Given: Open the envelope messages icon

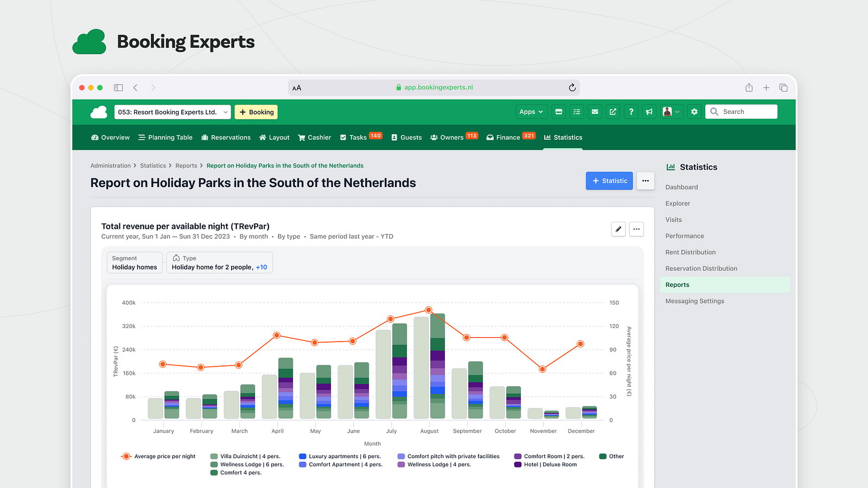Looking at the screenshot, I should pyautogui.click(x=595, y=112).
